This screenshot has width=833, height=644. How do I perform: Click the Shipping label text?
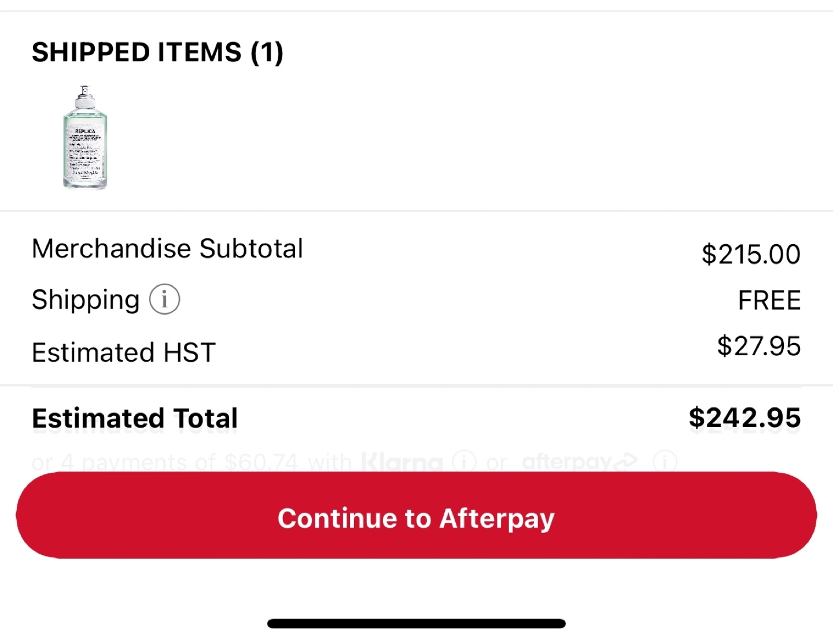(86, 300)
